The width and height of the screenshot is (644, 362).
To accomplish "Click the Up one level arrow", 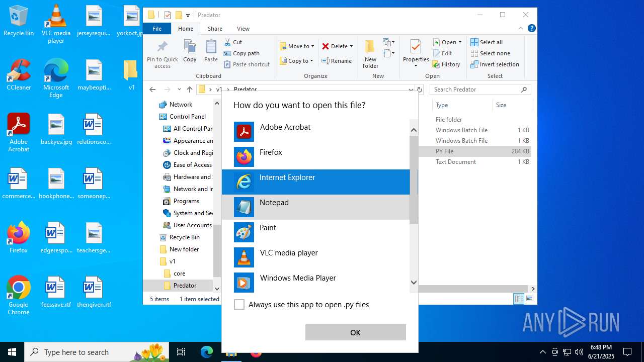I will [189, 89].
